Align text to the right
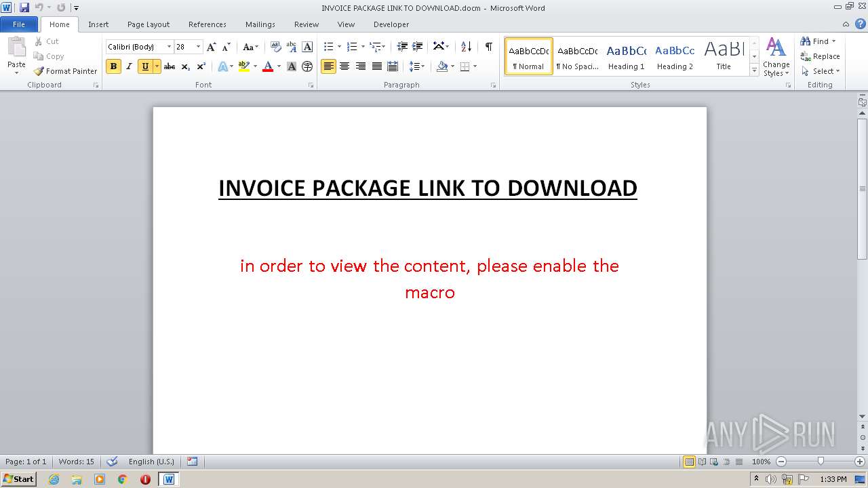868x488 pixels. tap(360, 66)
